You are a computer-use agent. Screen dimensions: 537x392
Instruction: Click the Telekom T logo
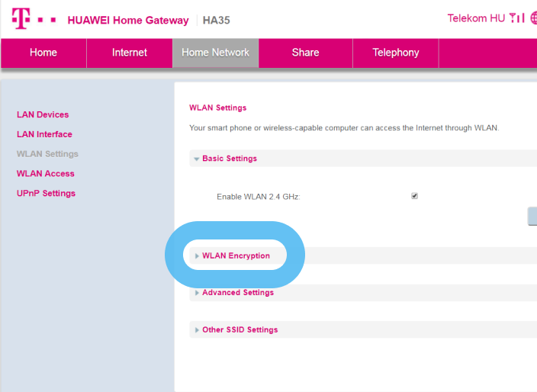19,18
